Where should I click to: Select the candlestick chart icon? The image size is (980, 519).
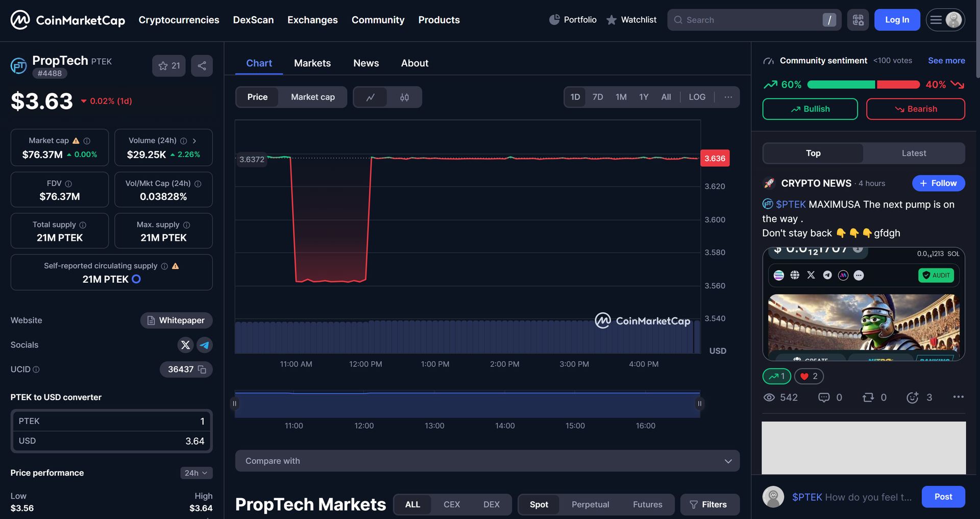[404, 97]
